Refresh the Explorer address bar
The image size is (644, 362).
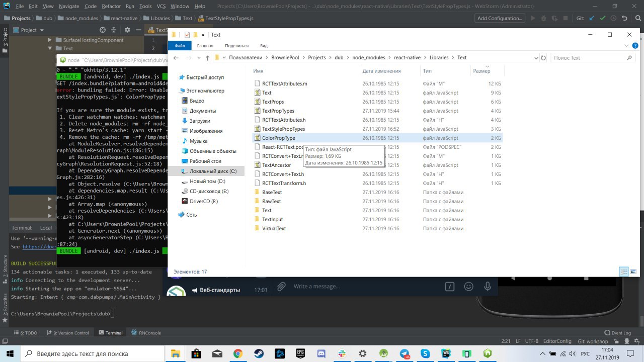543,58
